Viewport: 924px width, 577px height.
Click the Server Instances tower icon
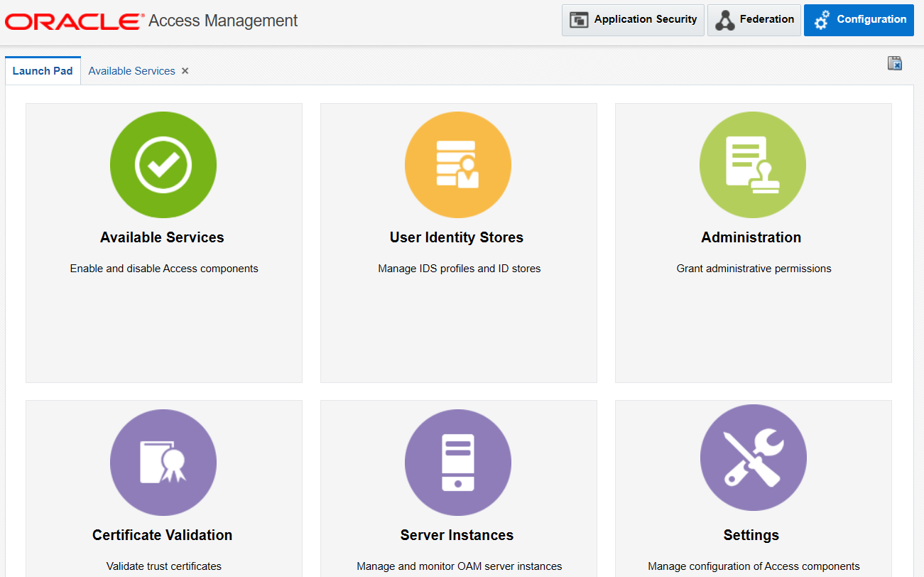pos(458,463)
